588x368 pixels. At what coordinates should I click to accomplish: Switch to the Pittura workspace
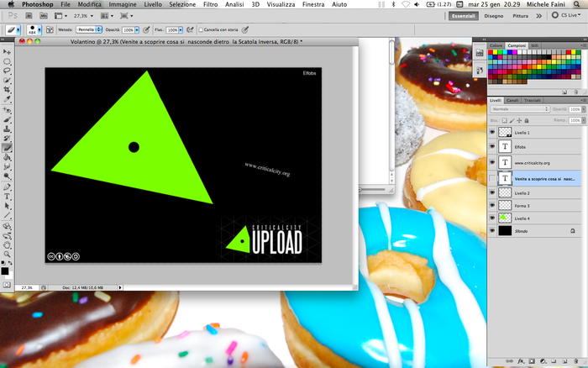(521, 16)
